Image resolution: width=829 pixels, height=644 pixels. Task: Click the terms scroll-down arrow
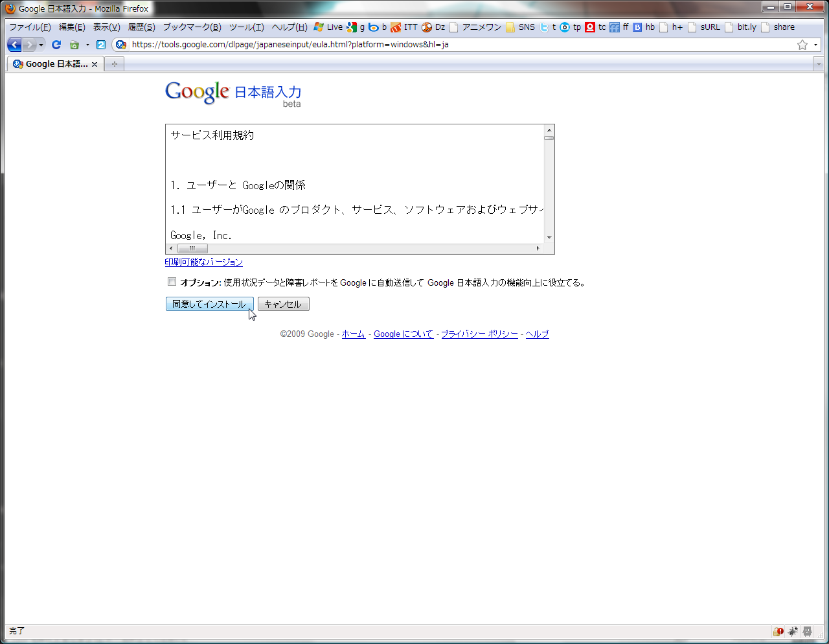(549, 238)
